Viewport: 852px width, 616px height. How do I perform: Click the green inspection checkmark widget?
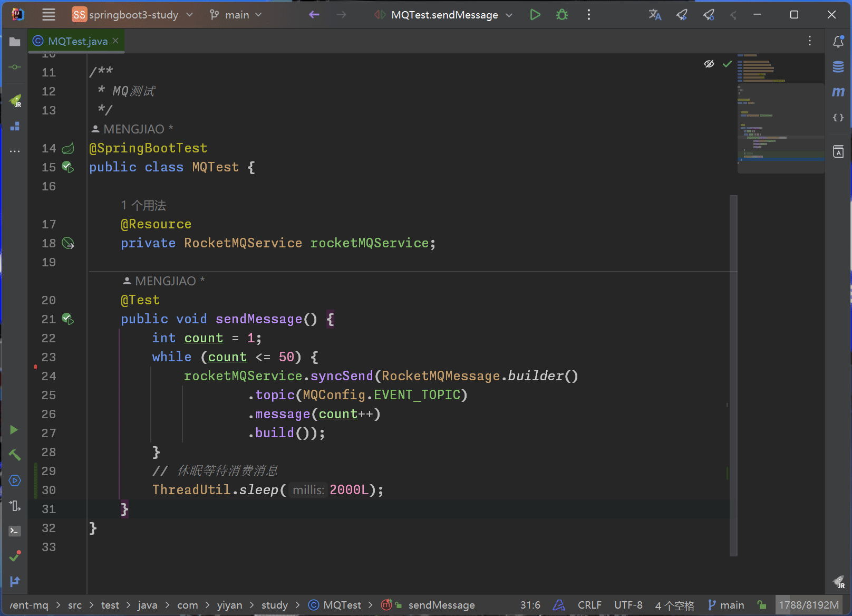point(727,64)
